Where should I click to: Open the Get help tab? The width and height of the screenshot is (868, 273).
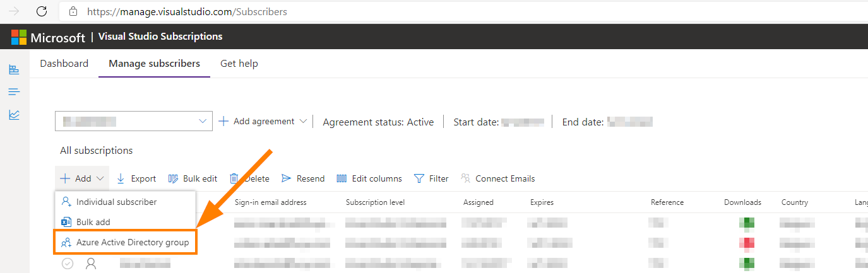point(239,64)
